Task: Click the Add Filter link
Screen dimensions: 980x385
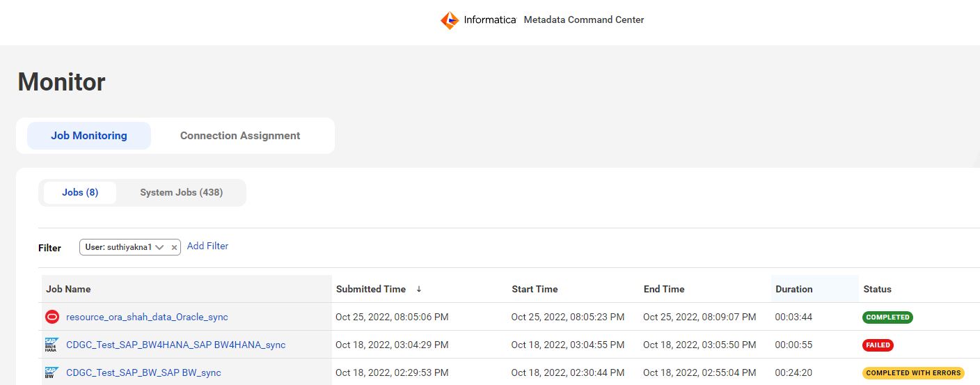Action: 207,246
